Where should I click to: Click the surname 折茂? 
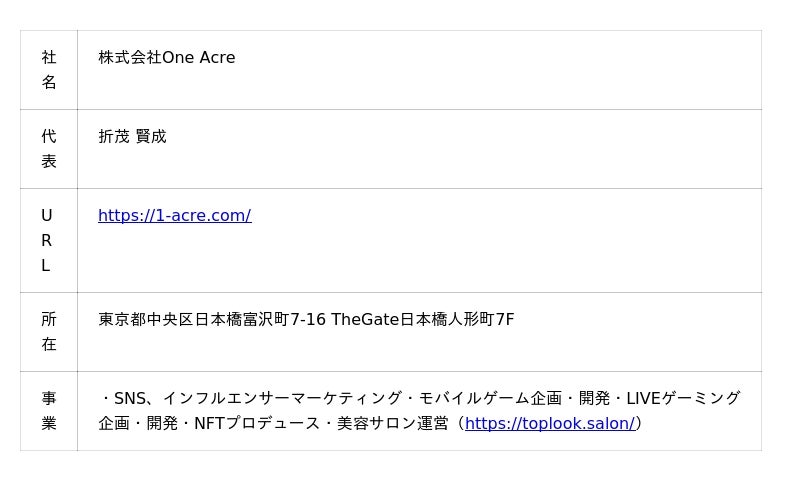[114, 136]
